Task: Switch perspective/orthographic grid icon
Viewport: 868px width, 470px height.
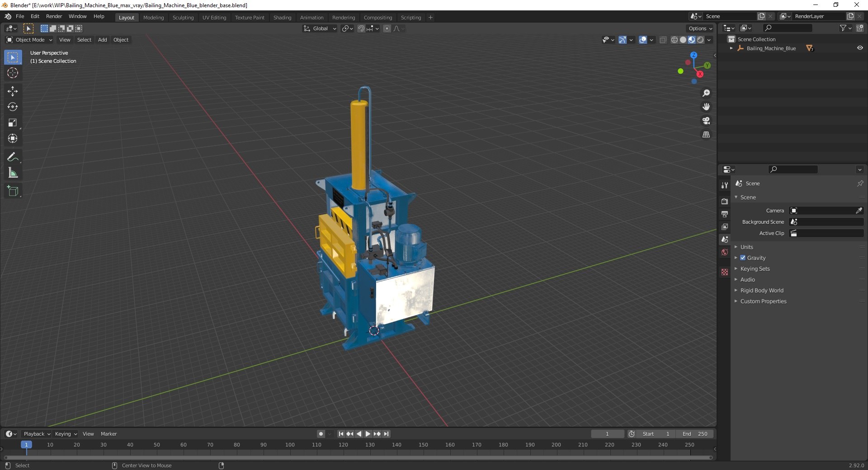Action: tap(706, 135)
